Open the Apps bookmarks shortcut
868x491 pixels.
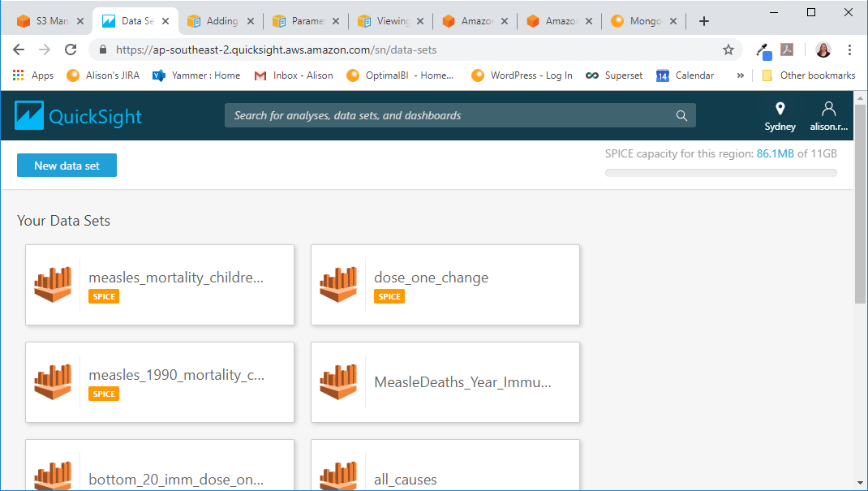[x=32, y=75]
